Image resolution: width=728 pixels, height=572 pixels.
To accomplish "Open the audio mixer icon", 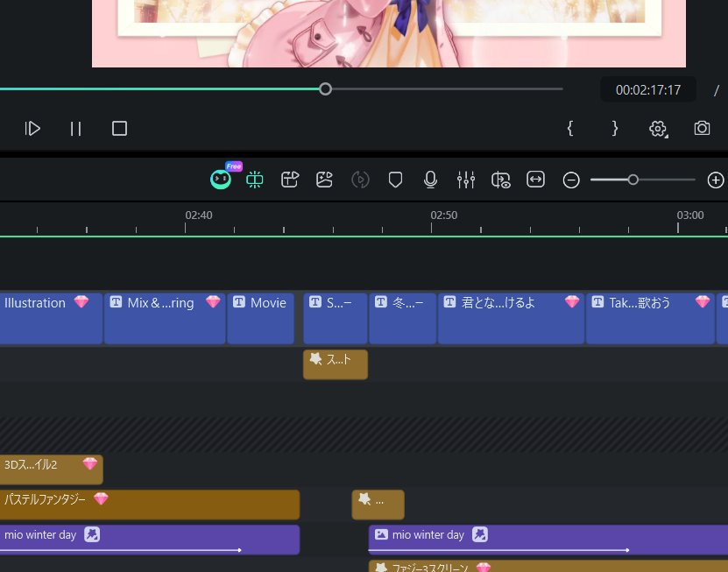I will [466, 180].
